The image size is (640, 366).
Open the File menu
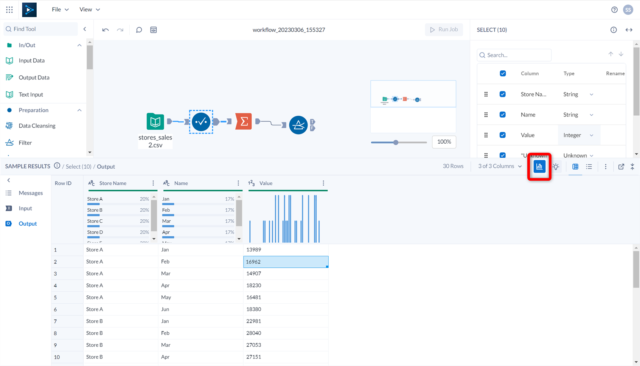(60, 9)
